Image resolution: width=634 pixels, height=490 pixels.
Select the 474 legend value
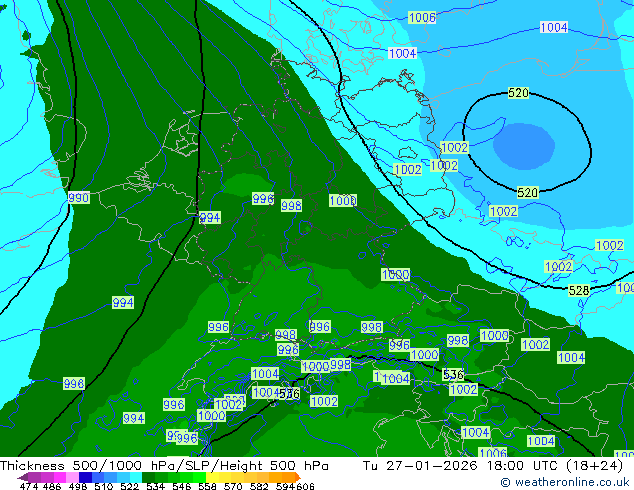(29, 486)
